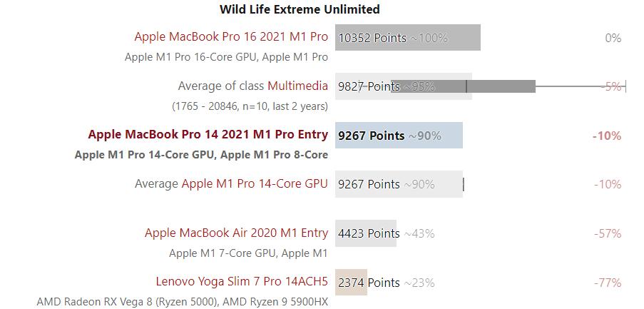
Task: Click the 0% difference value
Action: coord(613,38)
